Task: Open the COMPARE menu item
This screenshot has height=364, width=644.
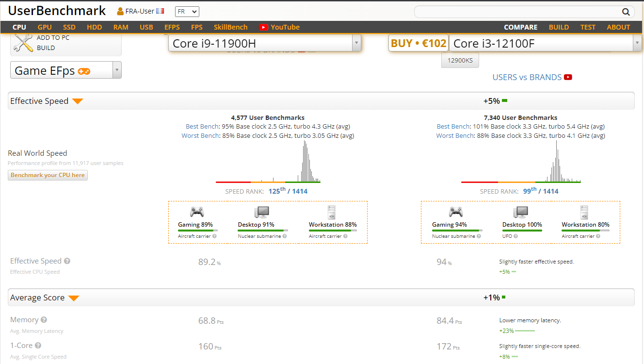Action: coord(521,27)
